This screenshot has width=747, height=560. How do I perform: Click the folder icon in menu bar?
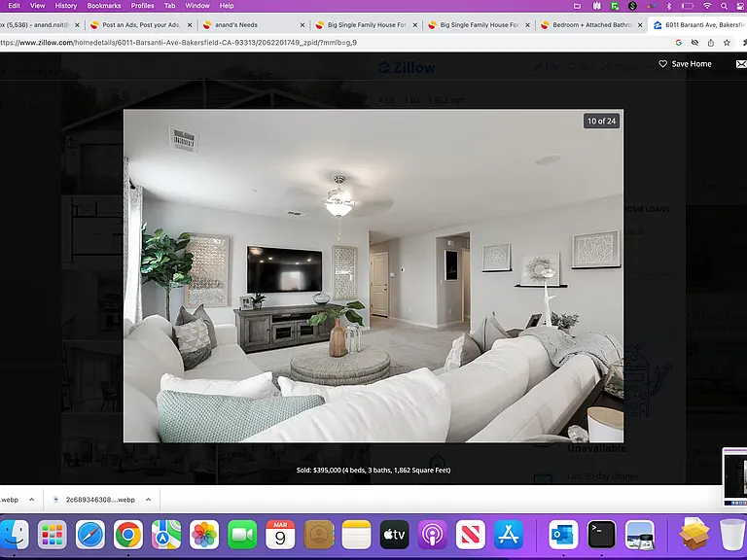(577, 6)
